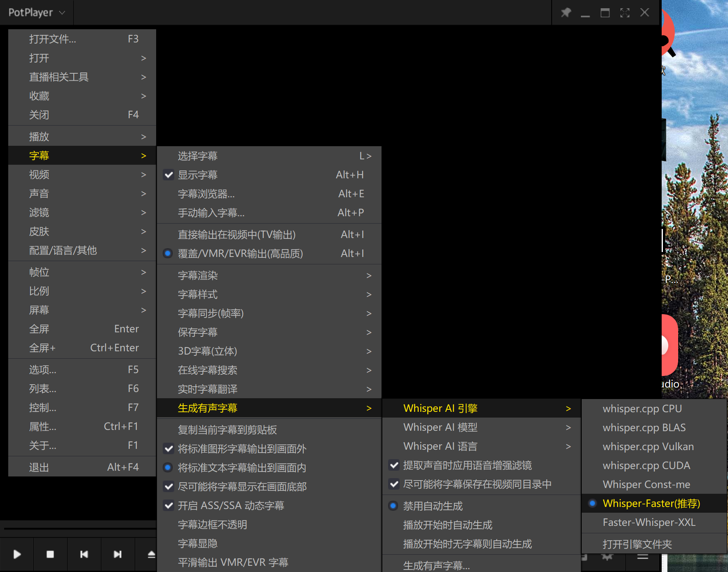The image size is (728, 572).
Task: Select 覆盖/VMR/EVR输出(高品质) radio option
Action: coord(269,254)
